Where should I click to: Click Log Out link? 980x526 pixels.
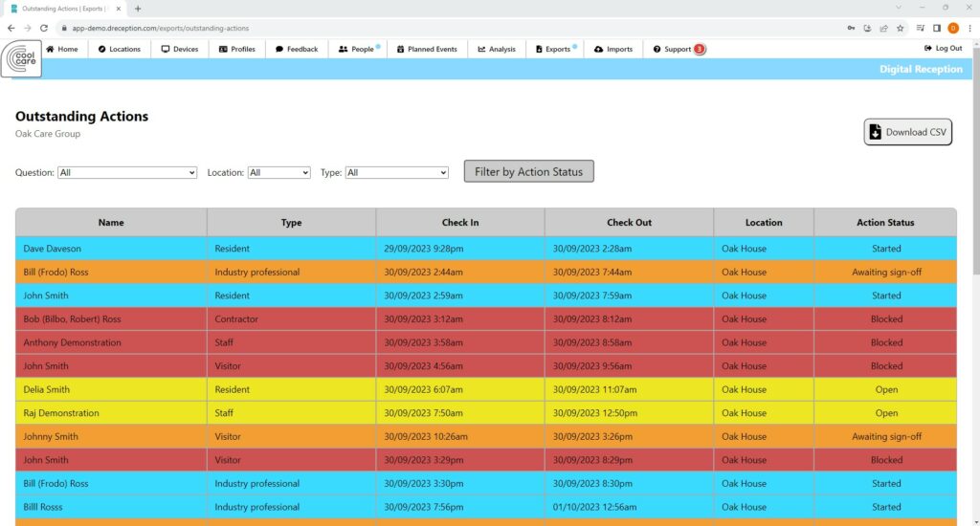click(x=943, y=49)
